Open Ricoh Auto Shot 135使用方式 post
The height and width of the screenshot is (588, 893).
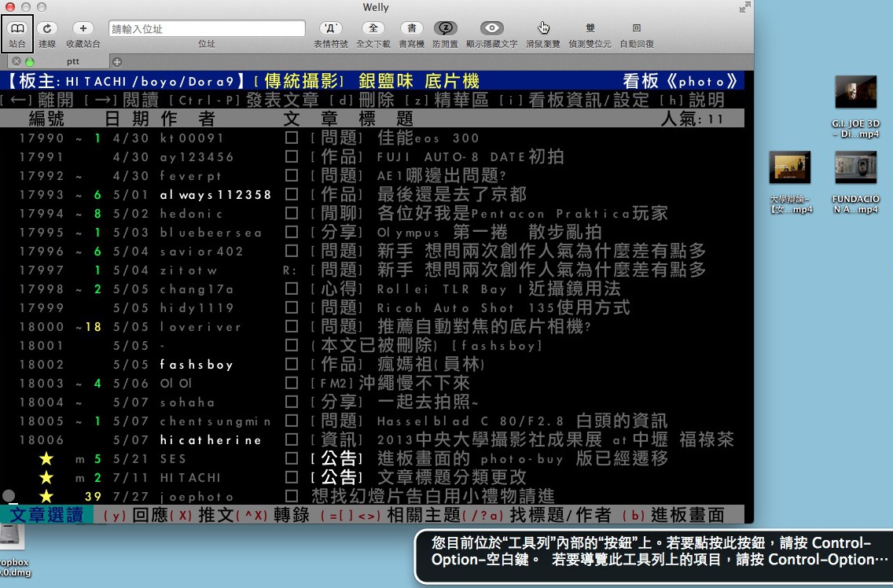[503, 307]
